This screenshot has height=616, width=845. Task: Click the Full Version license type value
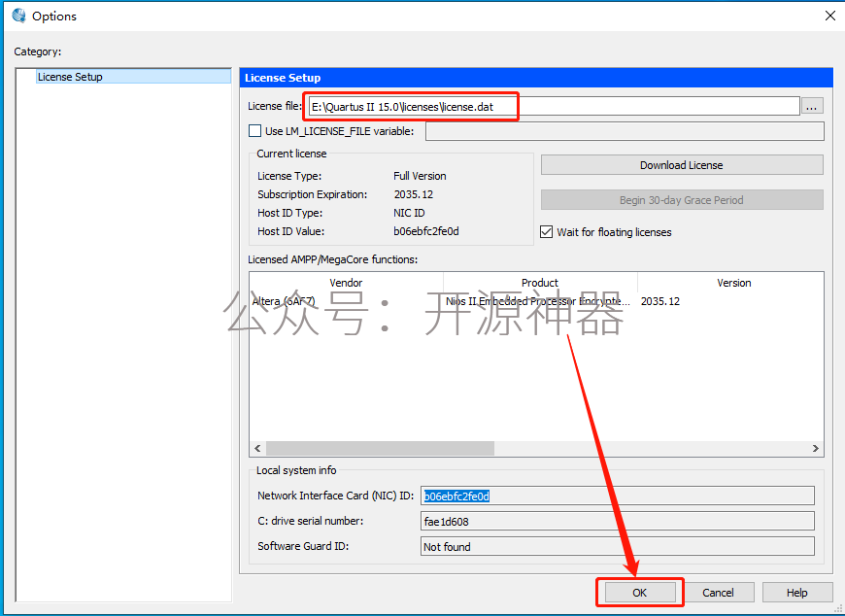click(420, 176)
